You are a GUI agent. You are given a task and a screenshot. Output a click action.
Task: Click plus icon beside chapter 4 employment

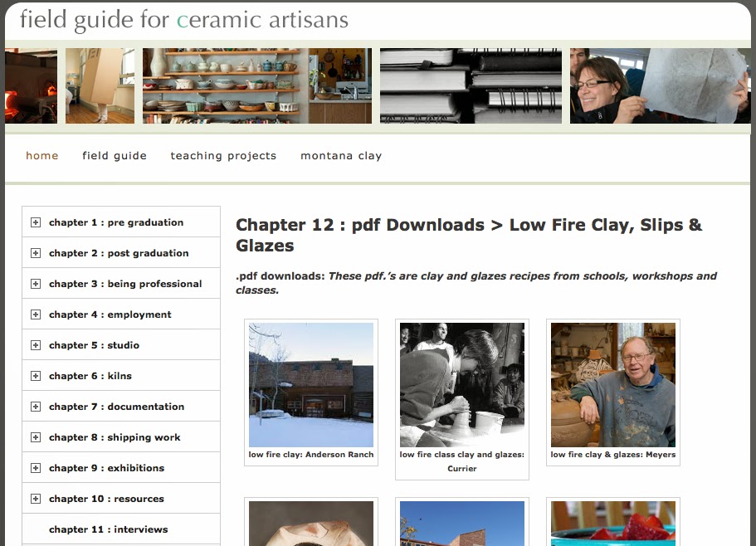point(36,314)
